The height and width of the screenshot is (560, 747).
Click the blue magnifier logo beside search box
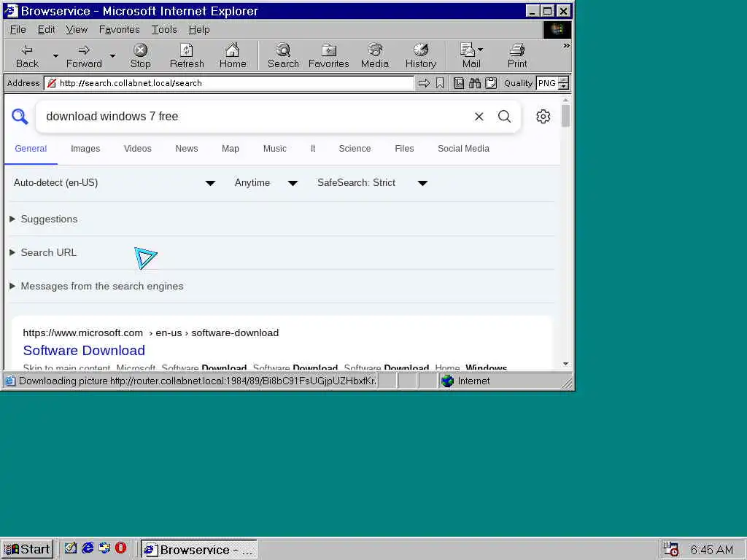point(20,117)
